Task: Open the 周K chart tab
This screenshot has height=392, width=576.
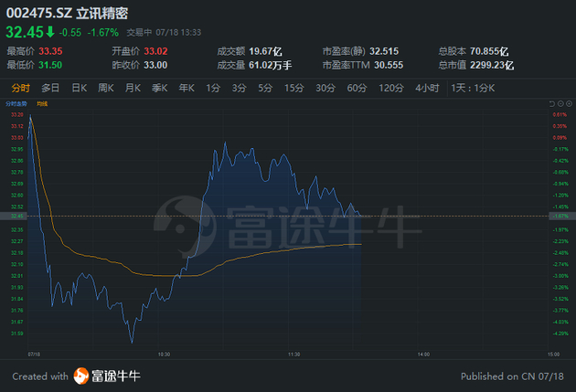Action: click(x=106, y=88)
